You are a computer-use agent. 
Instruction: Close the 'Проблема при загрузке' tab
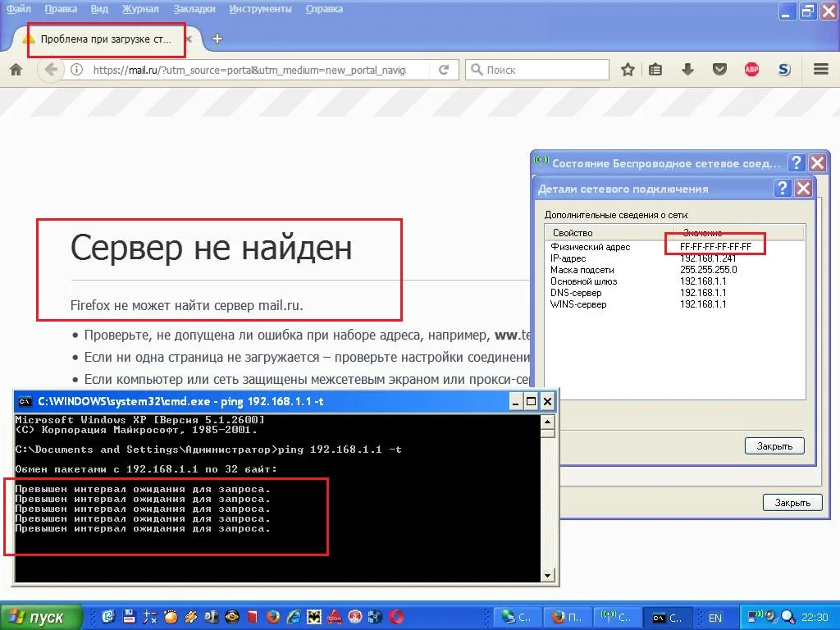click(189, 39)
